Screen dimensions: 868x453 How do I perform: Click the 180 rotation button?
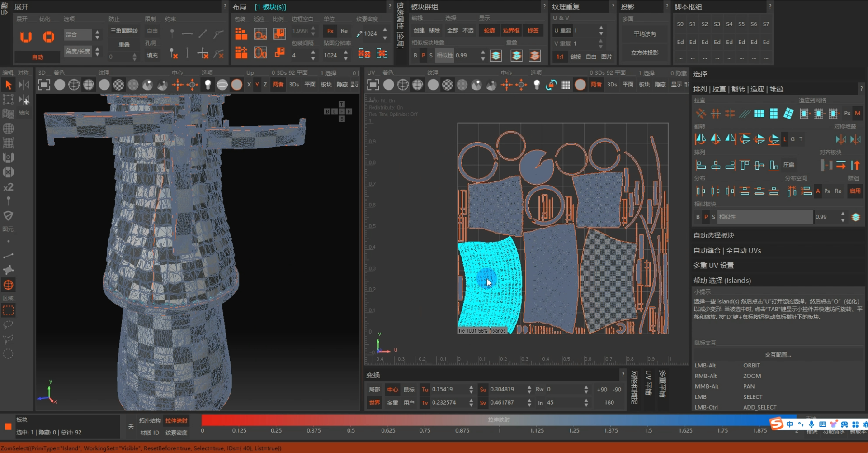(x=609, y=402)
